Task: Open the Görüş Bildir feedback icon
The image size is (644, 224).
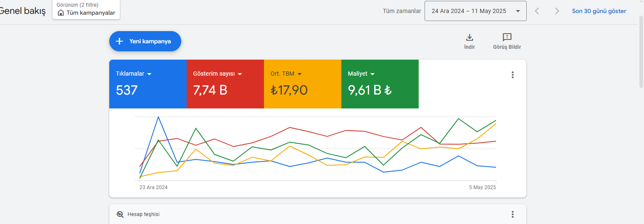Action: pyautogui.click(x=507, y=37)
